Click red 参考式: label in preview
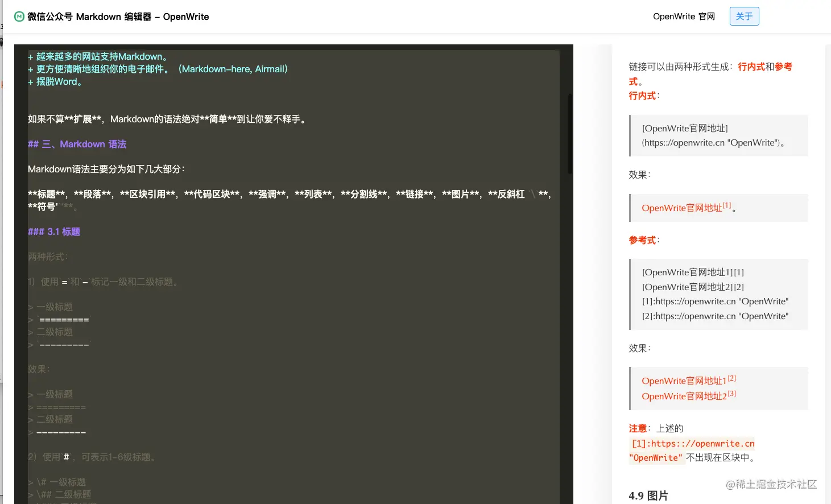The width and height of the screenshot is (831, 504). coord(644,240)
